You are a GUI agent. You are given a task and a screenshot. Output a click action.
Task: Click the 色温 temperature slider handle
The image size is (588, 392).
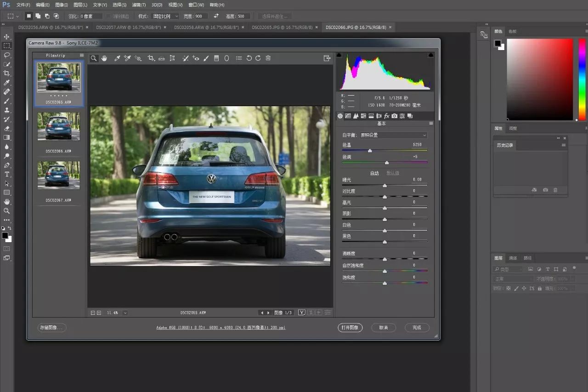370,151
